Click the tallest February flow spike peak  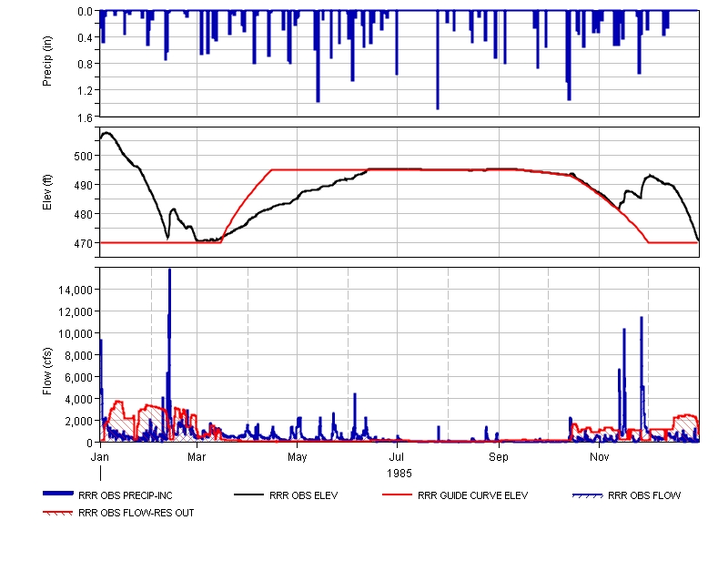(x=170, y=270)
